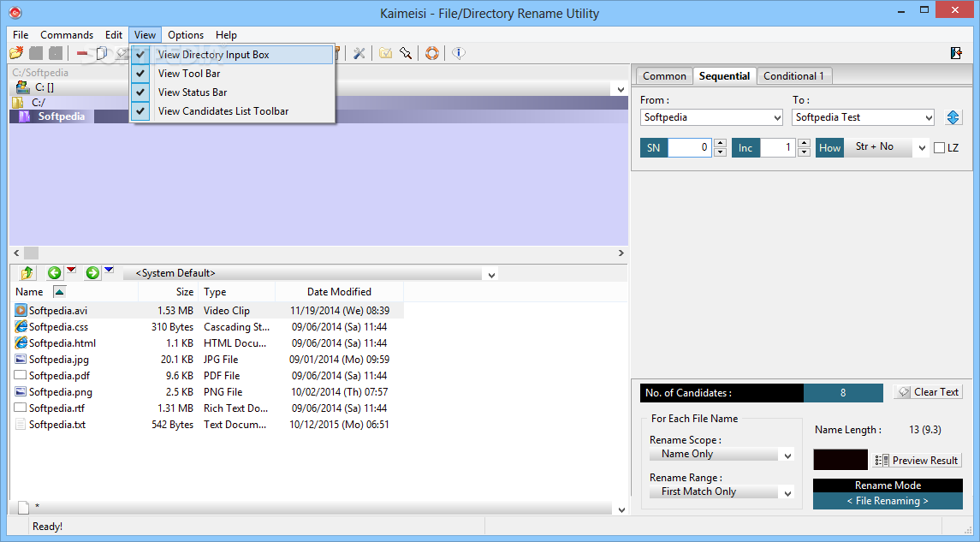Select the C:/ folder in the tree
Screen dimensions: 980x542
(x=39, y=102)
